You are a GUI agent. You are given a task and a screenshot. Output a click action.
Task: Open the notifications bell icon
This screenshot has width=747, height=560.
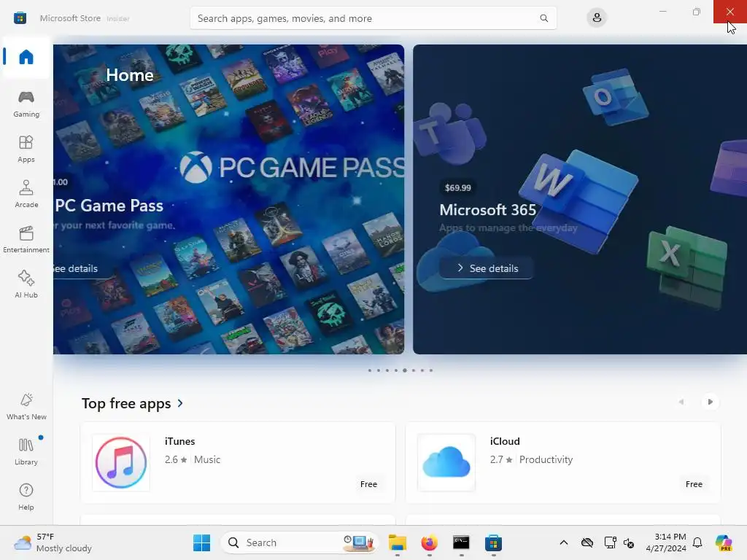(697, 542)
